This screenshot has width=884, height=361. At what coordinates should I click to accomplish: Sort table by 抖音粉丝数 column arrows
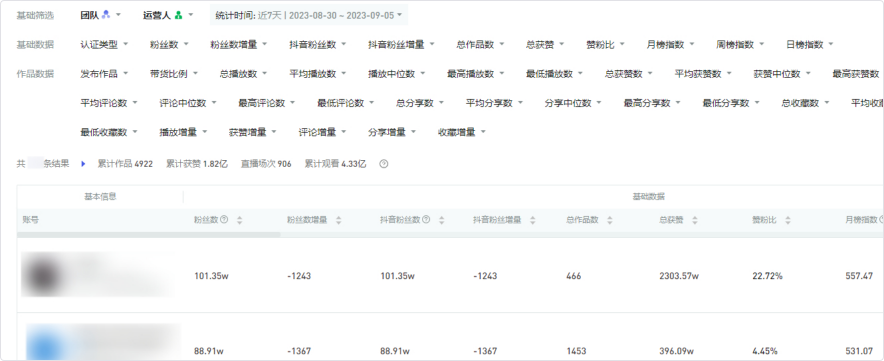tap(441, 220)
